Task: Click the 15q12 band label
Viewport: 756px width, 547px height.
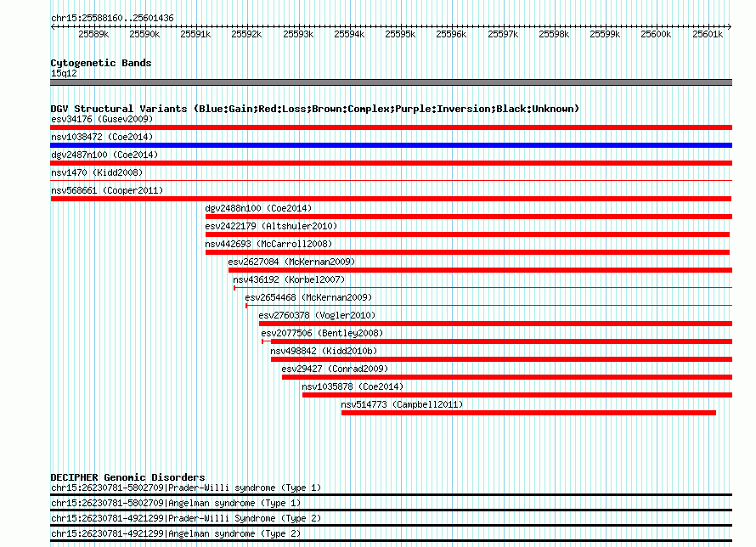Action: tap(64, 73)
